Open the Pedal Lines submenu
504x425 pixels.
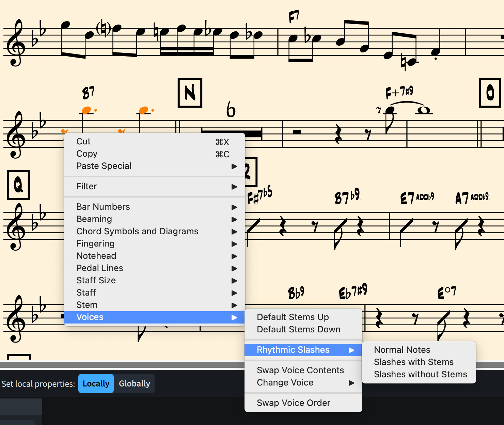pos(99,268)
